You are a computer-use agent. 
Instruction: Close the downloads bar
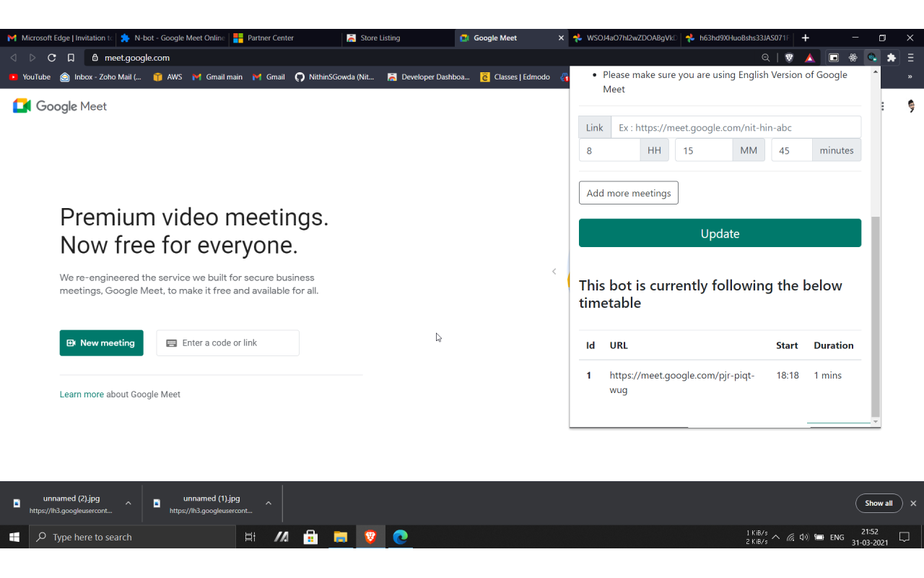coord(913,504)
